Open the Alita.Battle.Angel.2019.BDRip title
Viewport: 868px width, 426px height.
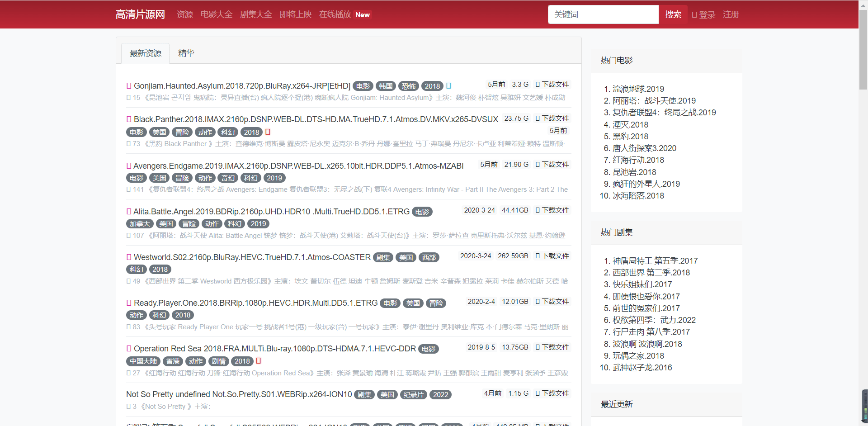271,212
